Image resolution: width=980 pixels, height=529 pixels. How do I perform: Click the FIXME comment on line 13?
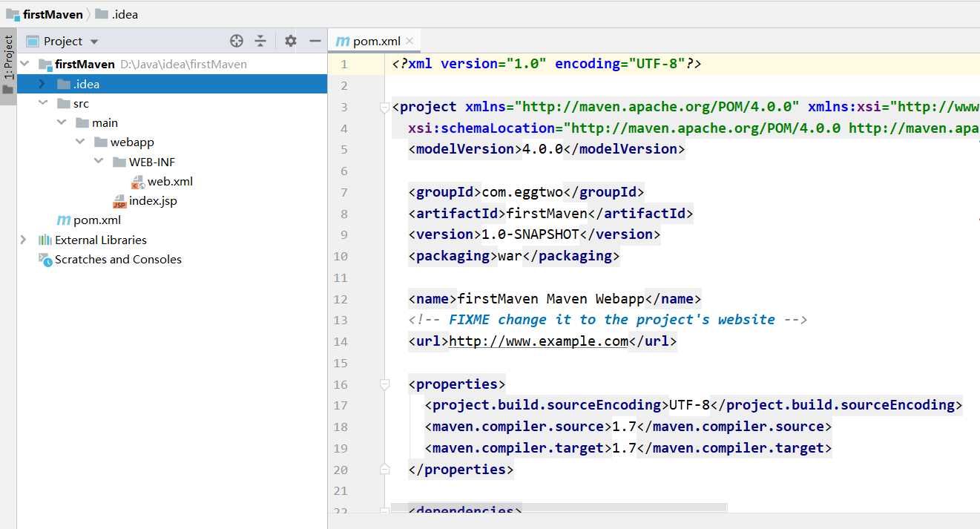(x=607, y=320)
